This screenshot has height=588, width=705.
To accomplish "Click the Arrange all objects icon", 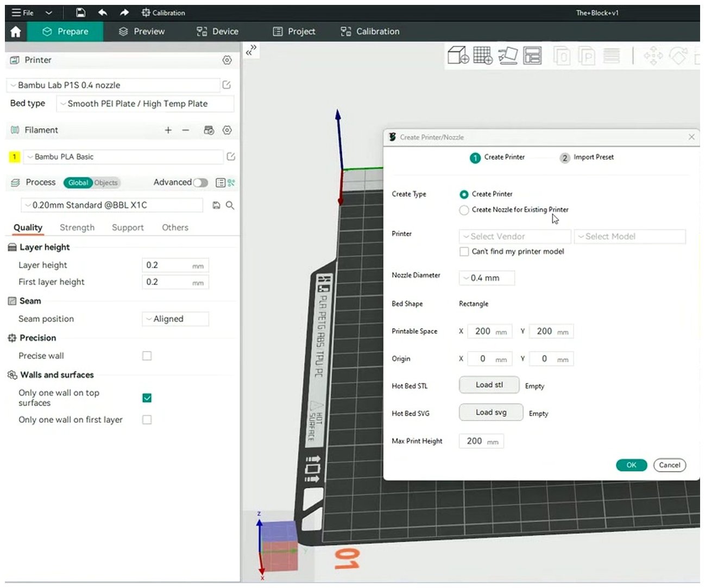I will click(532, 55).
